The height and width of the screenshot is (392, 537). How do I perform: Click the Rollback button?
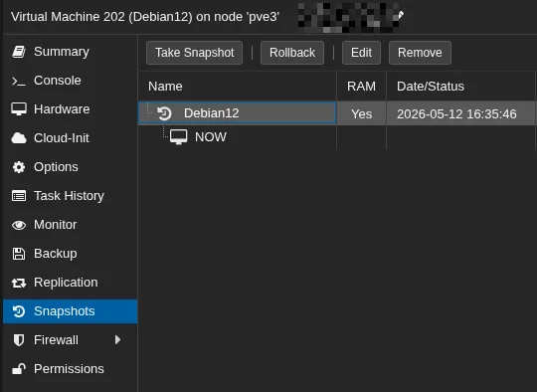pos(292,53)
